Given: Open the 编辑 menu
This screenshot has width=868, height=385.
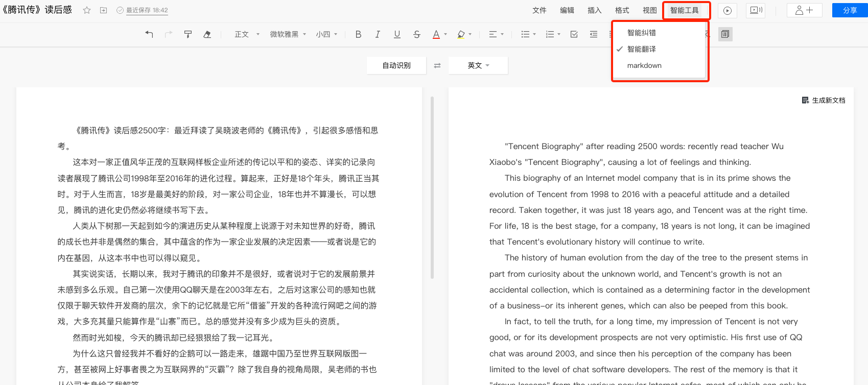Looking at the screenshot, I should click(567, 10).
